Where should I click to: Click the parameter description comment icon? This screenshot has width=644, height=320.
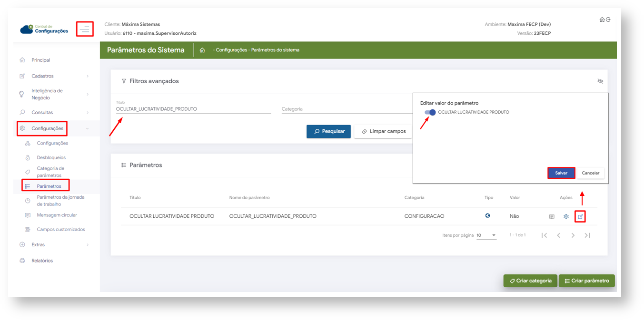[x=552, y=217]
